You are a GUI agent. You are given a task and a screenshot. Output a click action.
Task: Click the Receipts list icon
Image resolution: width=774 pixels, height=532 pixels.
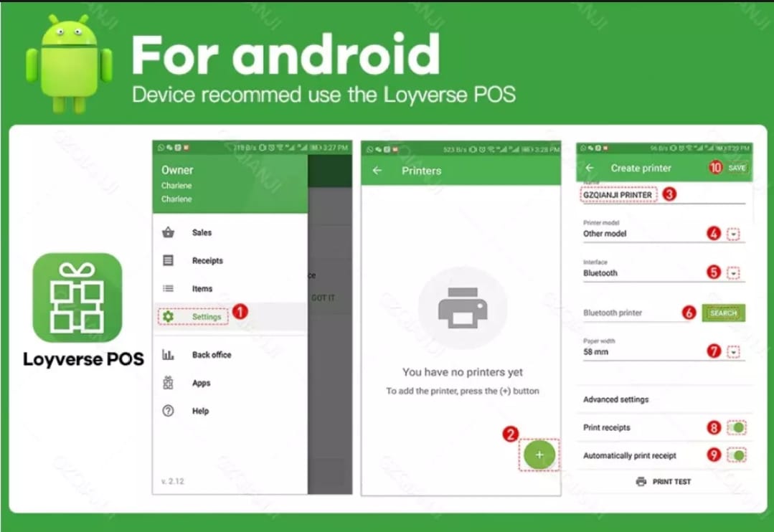(169, 260)
